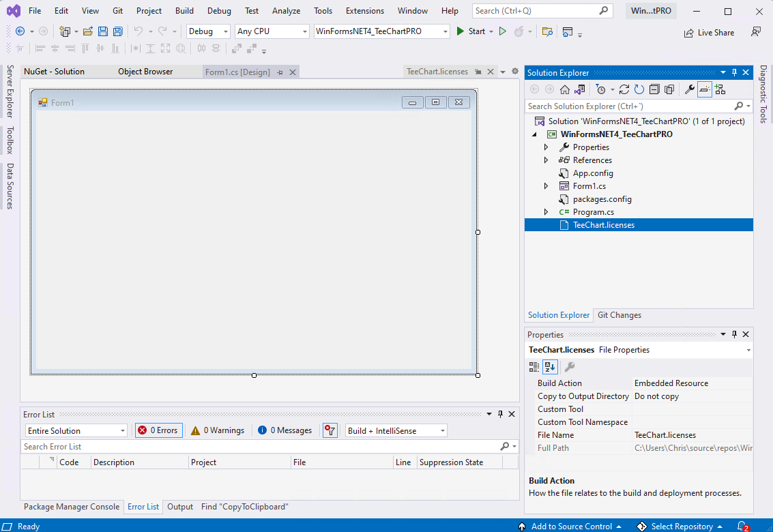Open the Extensions menu
The height and width of the screenshot is (532, 773).
click(x=365, y=10)
